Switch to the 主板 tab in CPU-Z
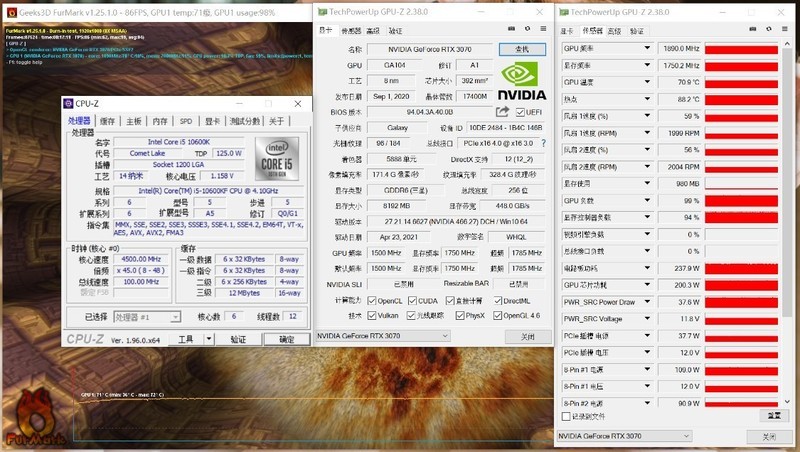 134,121
